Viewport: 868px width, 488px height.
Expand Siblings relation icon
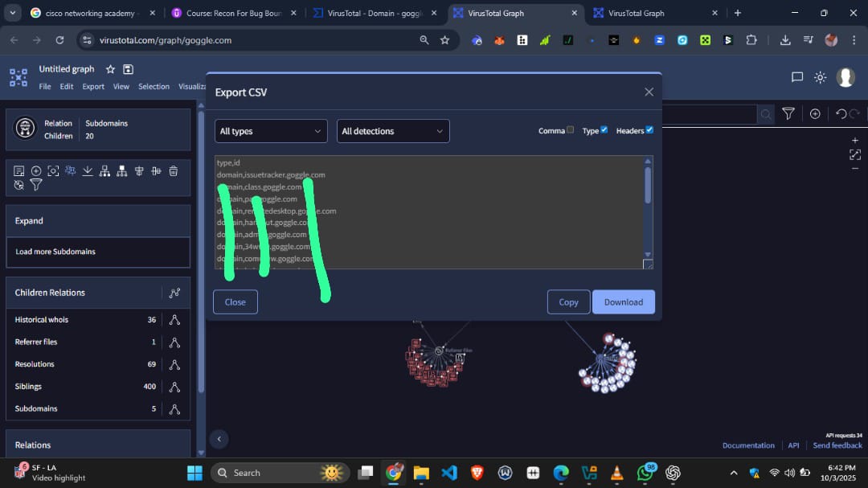click(x=174, y=387)
